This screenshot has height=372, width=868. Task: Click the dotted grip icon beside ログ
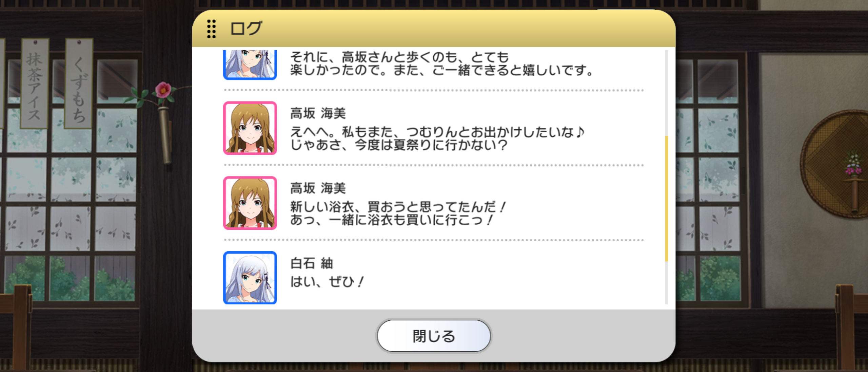211,29
